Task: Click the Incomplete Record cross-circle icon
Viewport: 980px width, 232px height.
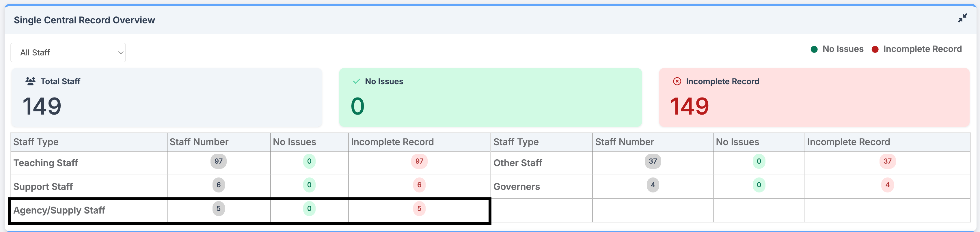Action: point(677,81)
